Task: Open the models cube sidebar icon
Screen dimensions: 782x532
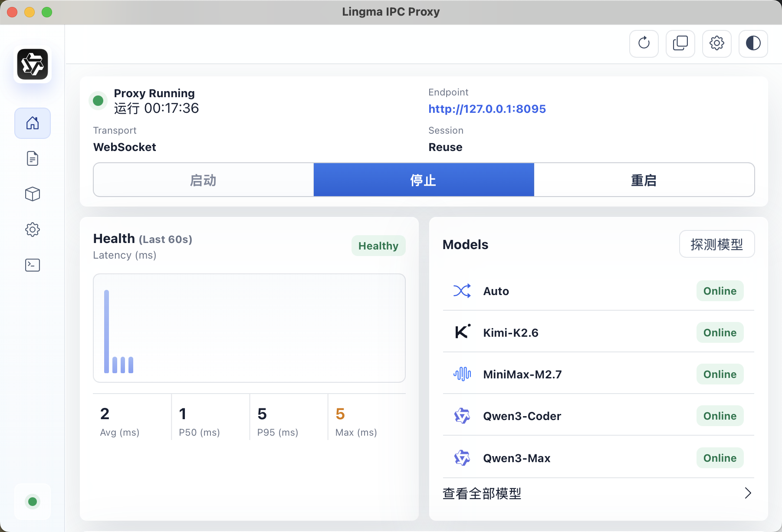Action: 33,194
